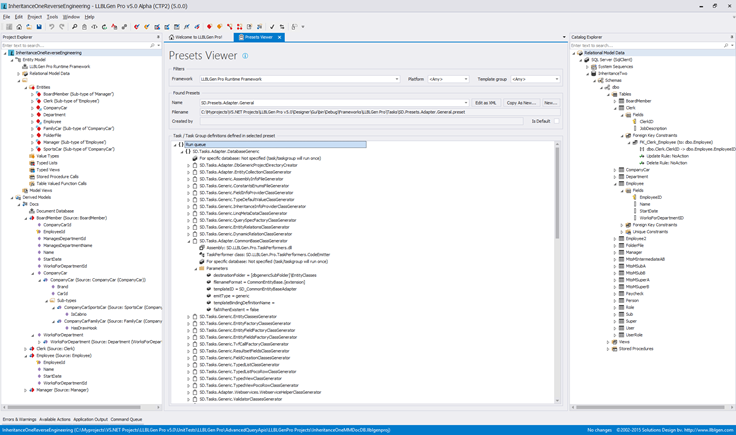Viewport: 736px width, 435px height.
Task: Click the Open Project folder icon
Action: click(29, 27)
